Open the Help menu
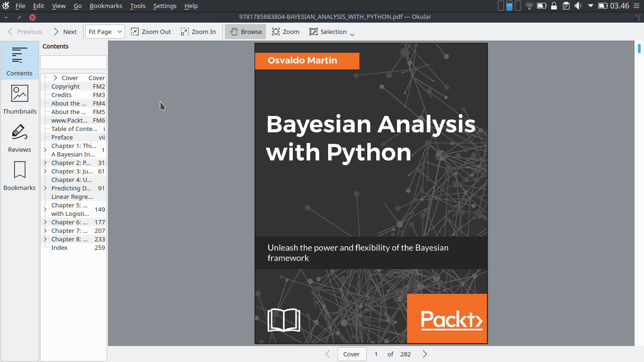644x362 pixels. click(191, 6)
